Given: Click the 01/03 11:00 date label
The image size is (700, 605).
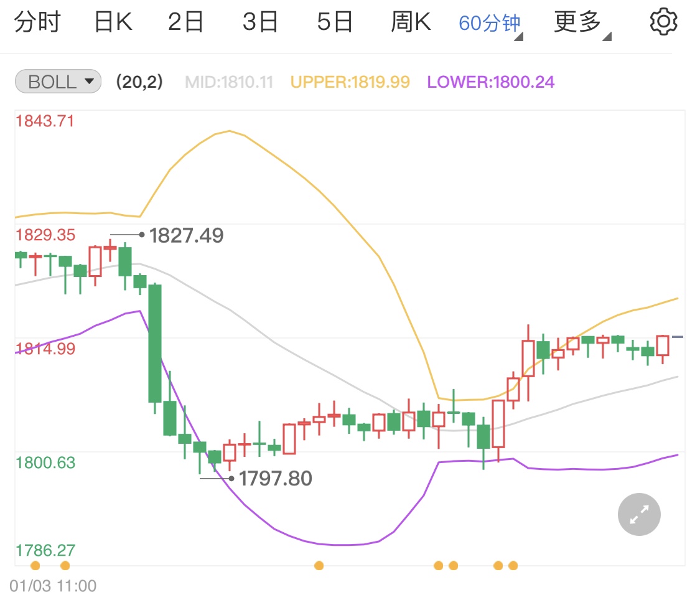Looking at the screenshot, I should [x=53, y=586].
